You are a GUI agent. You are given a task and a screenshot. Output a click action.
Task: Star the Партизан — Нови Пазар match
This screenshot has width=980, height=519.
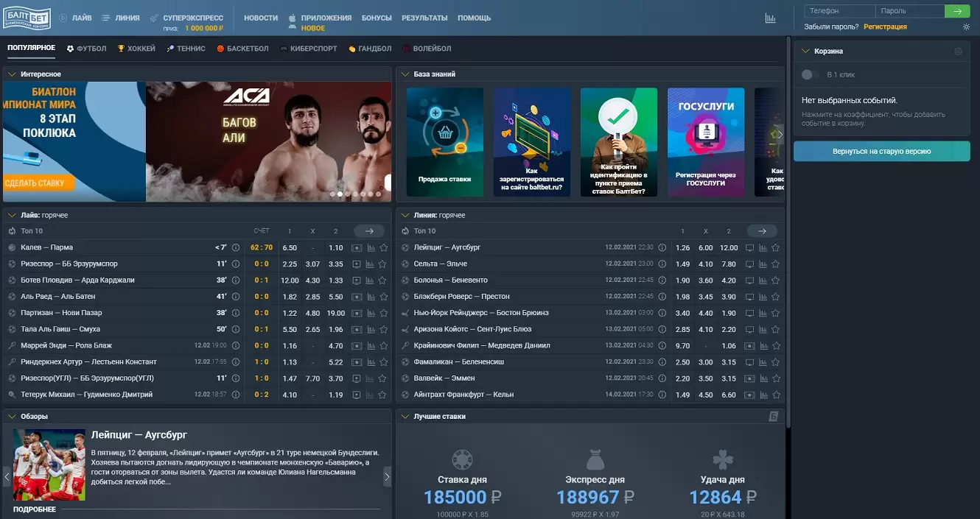click(x=382, y=313)
